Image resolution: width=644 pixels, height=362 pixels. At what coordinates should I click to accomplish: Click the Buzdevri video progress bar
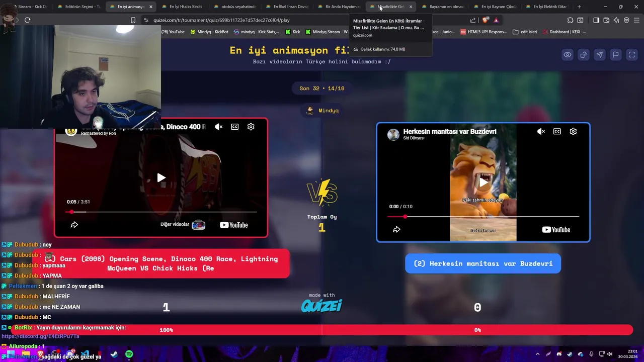click(483, 217)
